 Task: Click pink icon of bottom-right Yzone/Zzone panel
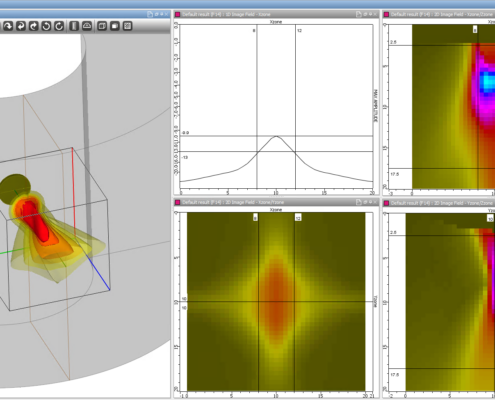[386, 203]
